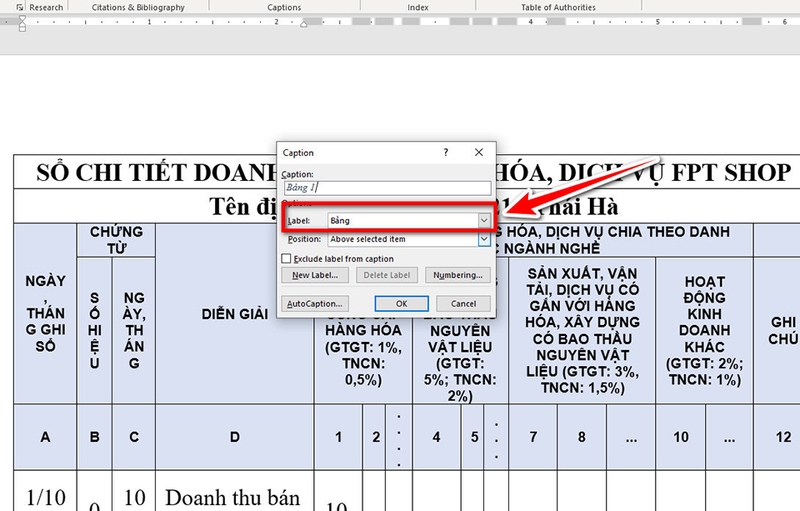Click the Captions group label
This screenshot has width=800, height=511.
coord(284,7)
